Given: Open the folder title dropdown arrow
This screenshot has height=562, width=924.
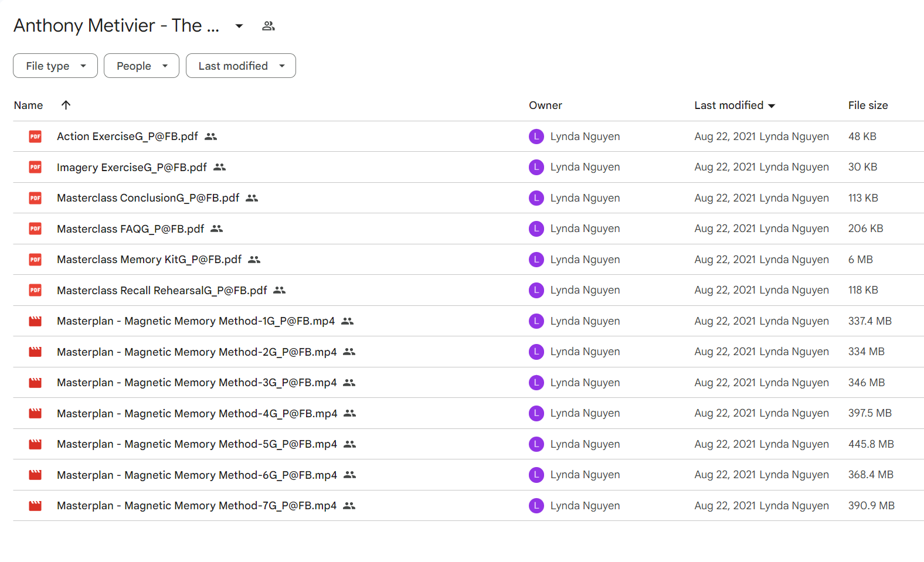Looking at the screenshot, I should coord(239,26).
